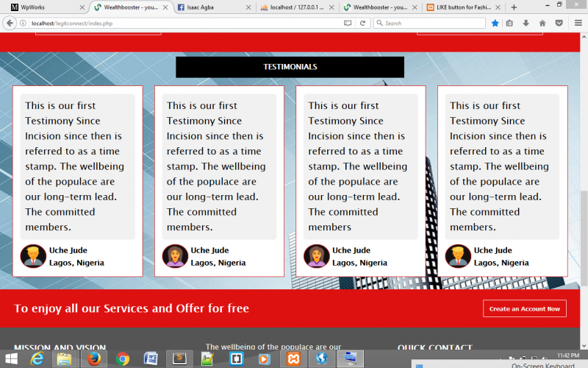The height and width of the screenshot is (368, 588).
Task: Click the page vertical scrollbar thumb
Action: [584, 238]
